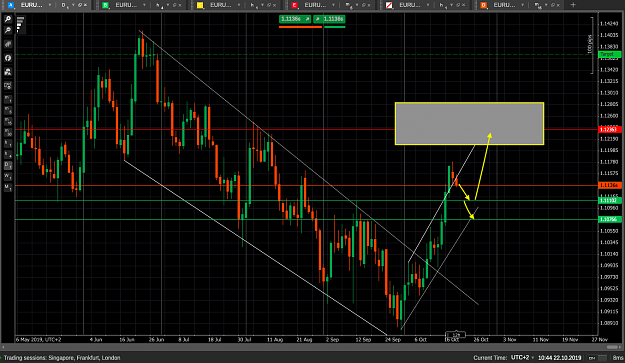Click the yellow link-group icon
Screen dimensions: 625x363
click(200, 5)
